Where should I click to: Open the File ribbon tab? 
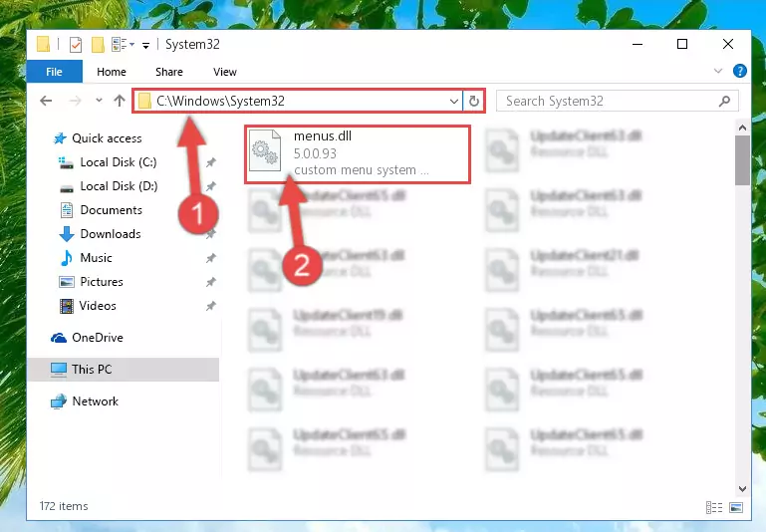[x=54, y=72]
